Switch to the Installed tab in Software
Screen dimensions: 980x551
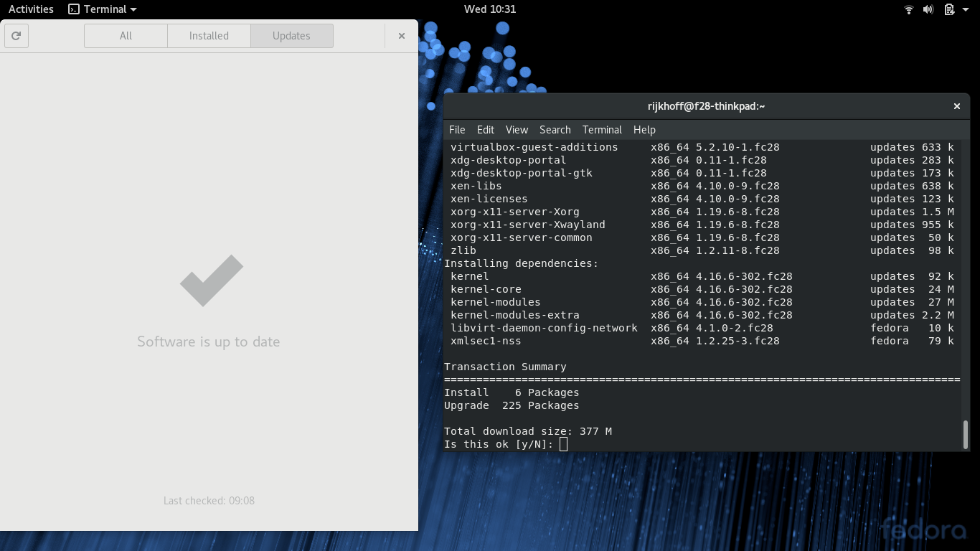coord(209,36)
